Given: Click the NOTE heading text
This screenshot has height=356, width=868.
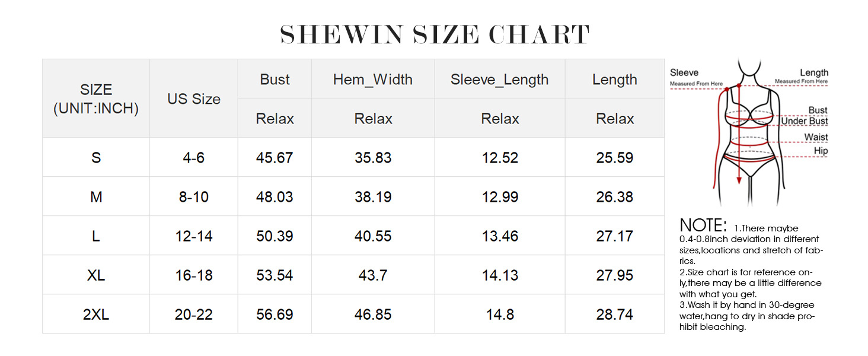Looking at the screenshot, I should pos(703,226).
